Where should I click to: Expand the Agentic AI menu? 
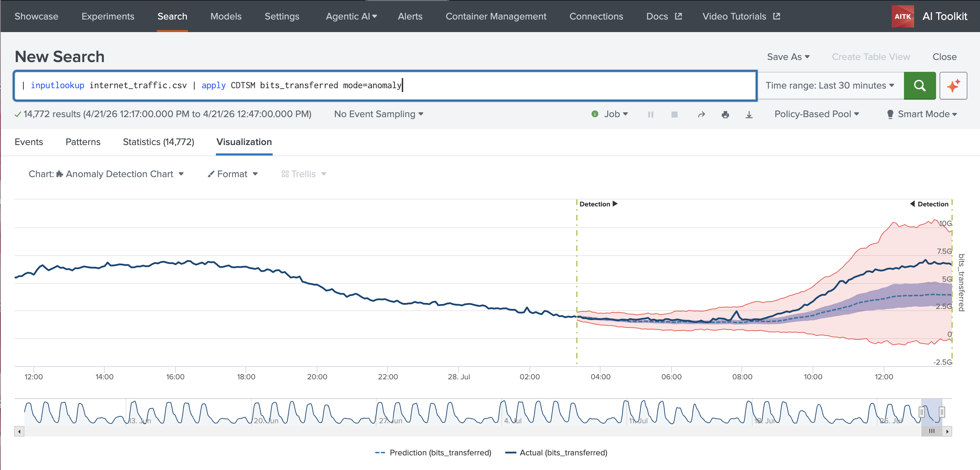coord(351,16)
